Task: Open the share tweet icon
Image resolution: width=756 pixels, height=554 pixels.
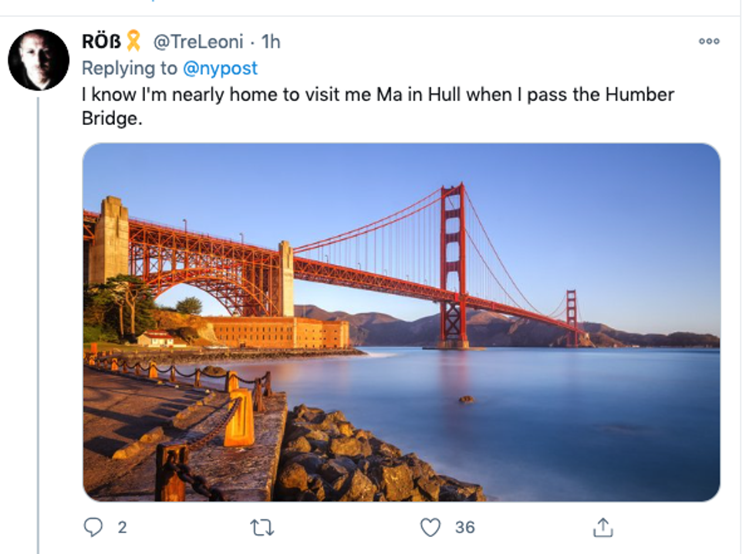Action: pyautogui.click(x=602, y=527)
